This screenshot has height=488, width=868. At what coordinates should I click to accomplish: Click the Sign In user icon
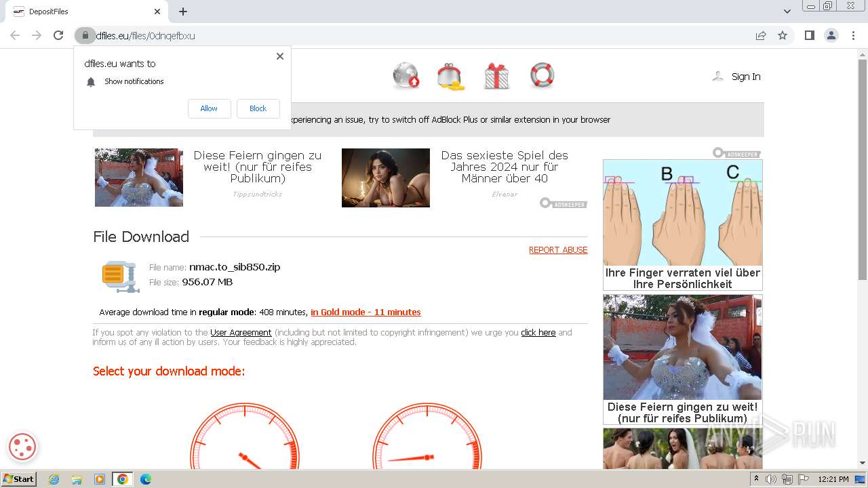(x=718, y=76)
